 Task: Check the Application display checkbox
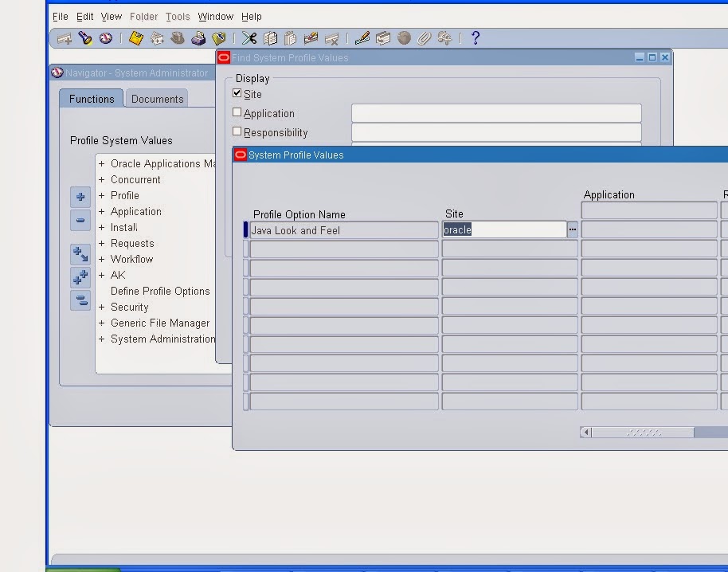237,112
